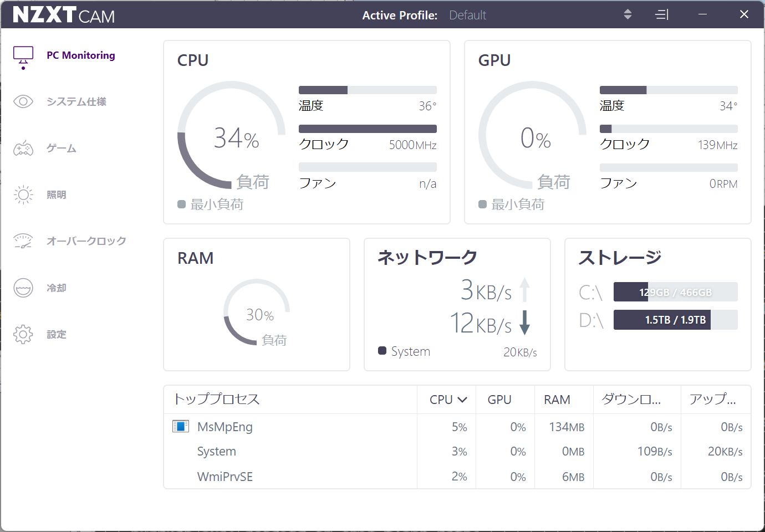
Task: Click the C:\ storage usage bar
Action: [x=675, y=292]
